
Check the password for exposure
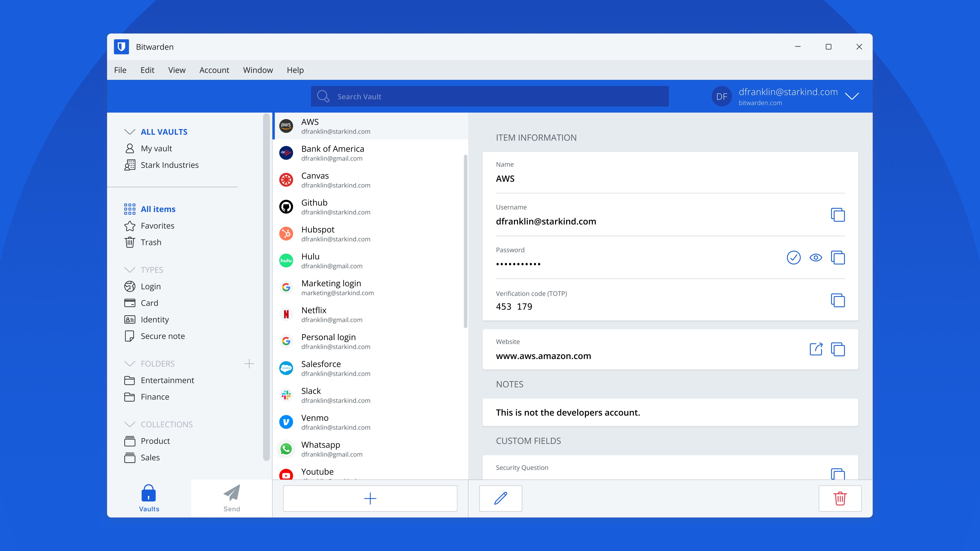[x=794, y=257]
